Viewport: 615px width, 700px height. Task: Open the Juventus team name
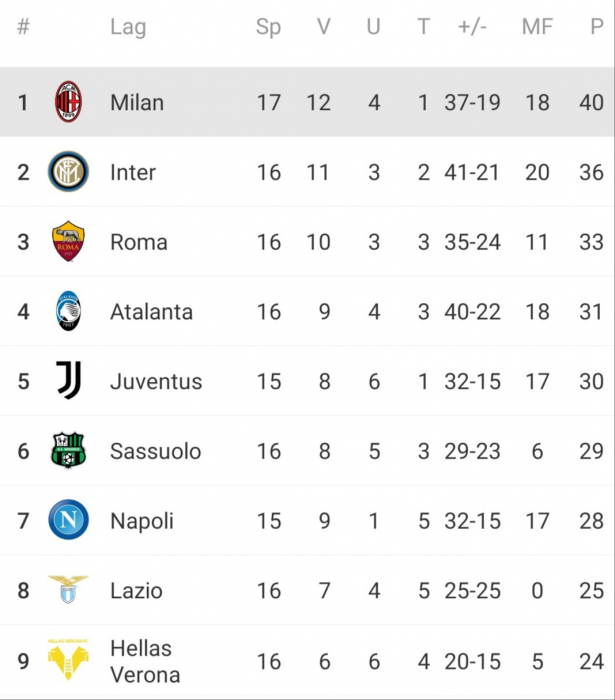(x=156, y=382)
